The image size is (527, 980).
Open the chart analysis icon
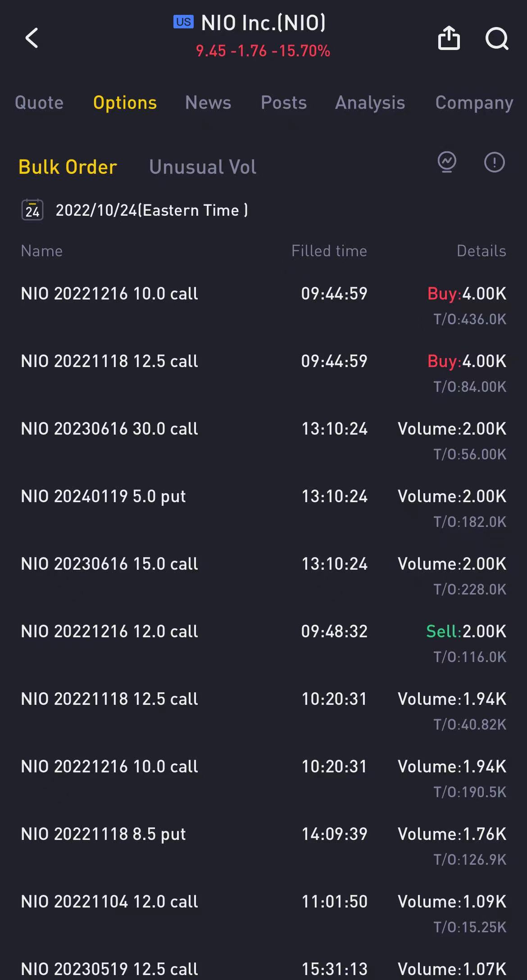tap(447, 162)
